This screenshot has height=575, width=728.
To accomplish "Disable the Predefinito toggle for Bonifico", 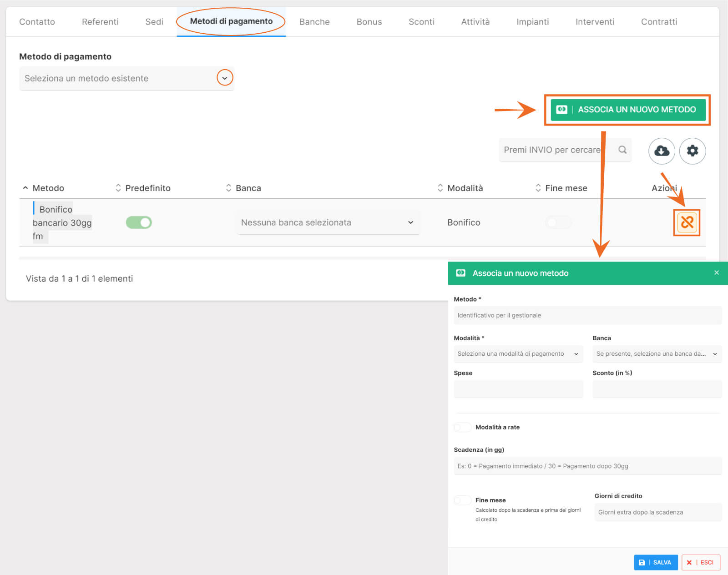I will coord(139,222).
